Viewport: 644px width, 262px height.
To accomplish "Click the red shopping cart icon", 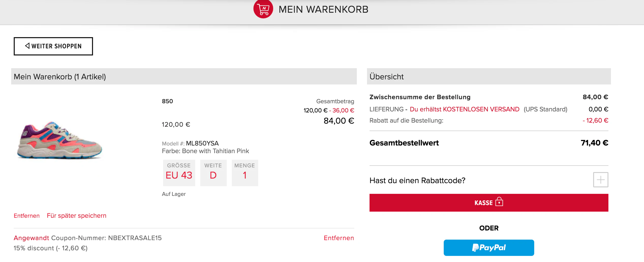I will coord(263,9).
